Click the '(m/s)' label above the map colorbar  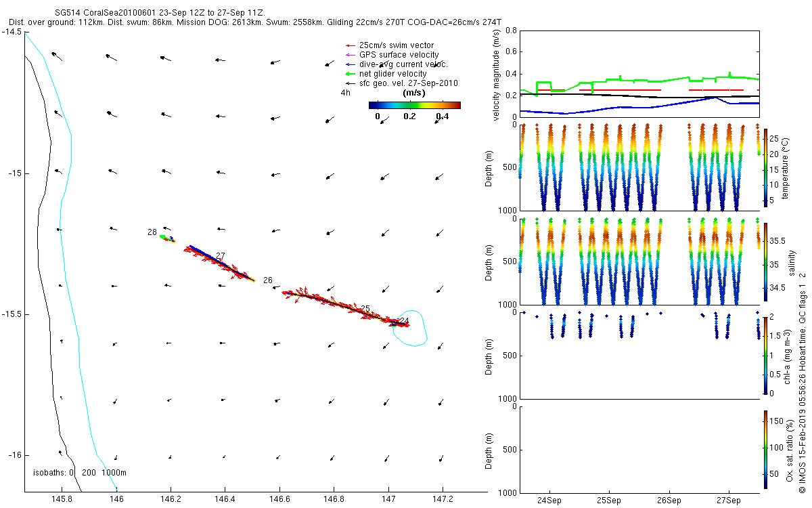pos(413,93)
